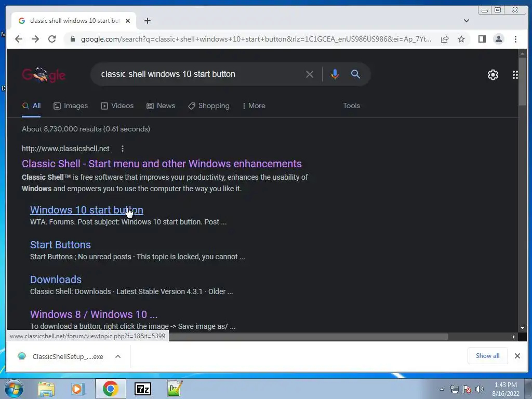Show hidden system tray icons

442,389
